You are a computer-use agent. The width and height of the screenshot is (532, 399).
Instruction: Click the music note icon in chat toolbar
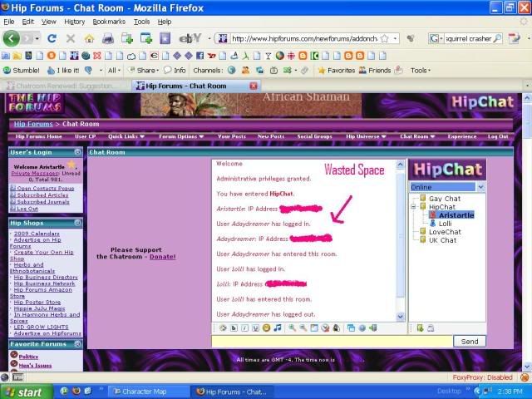278,328
